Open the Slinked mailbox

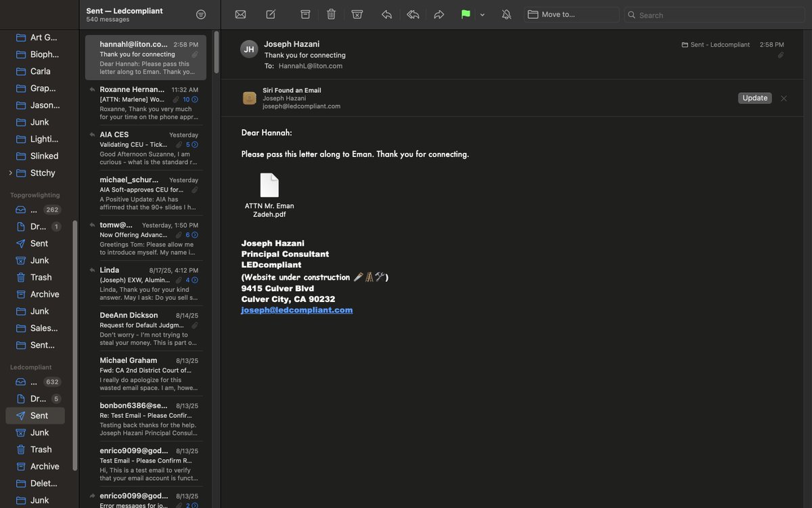click(x=38, y=156)
